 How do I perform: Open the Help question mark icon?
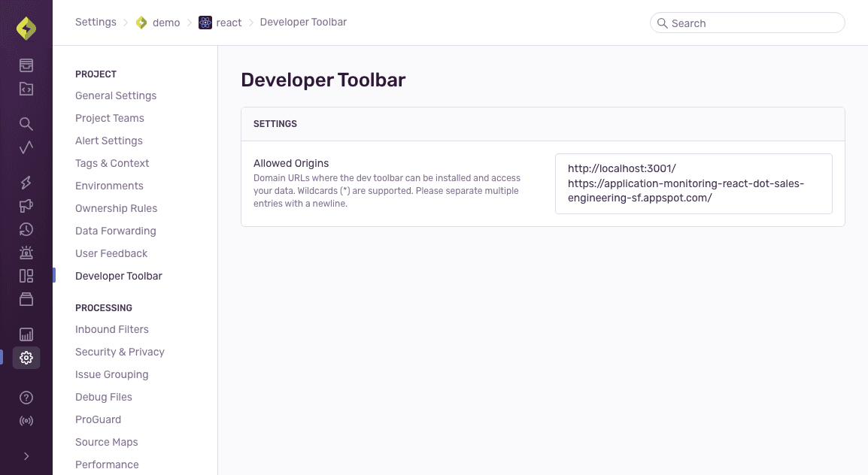[x=26, y=397]
